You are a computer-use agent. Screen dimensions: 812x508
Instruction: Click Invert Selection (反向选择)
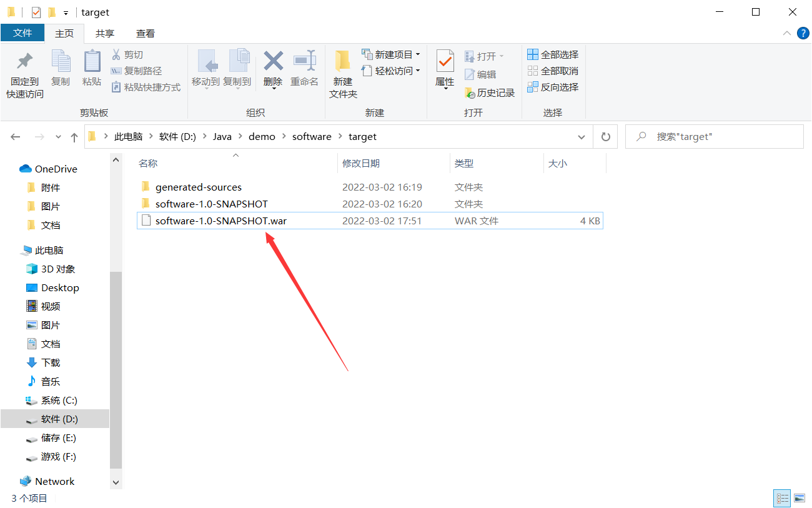pos(553,87)
